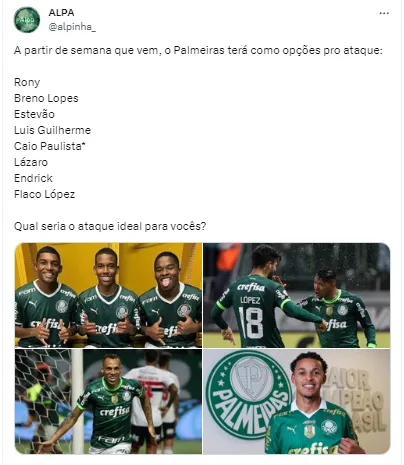Image resolution: width=404 pixels, height=465 pixels.
Task: Click the Breno Lopes text line
Action: [x=46, y=98]
